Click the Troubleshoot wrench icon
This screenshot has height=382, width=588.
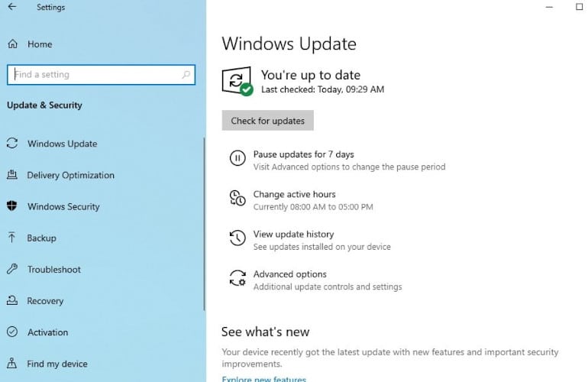(12, 269)
